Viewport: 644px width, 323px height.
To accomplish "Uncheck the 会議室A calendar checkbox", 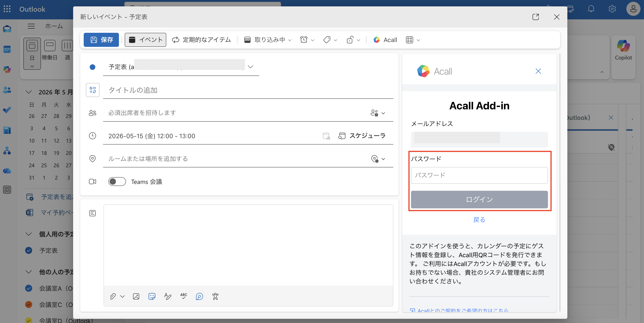I will (x=29, y=288).
